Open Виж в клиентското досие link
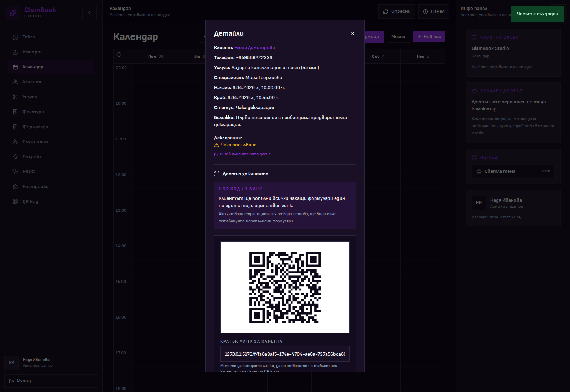Viewport: 570px width, 392px height. pos(245,154)
